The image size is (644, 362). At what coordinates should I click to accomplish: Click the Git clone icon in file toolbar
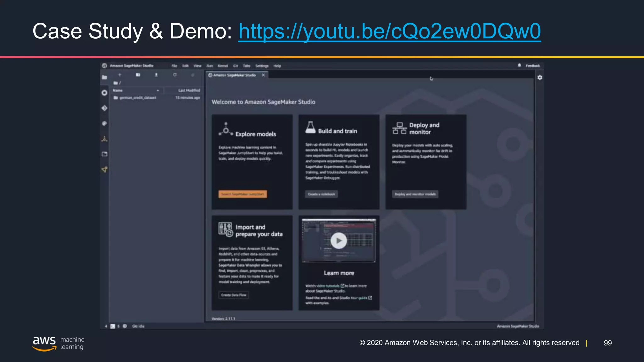193,75
